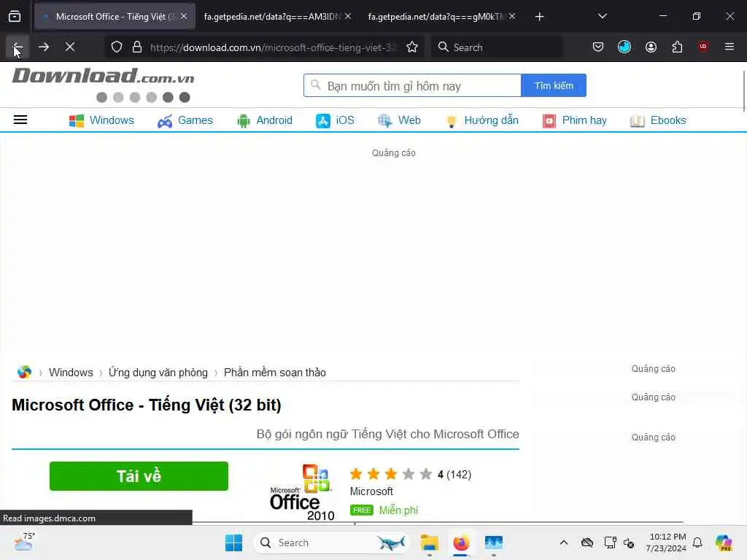Close the fa.getpedia.net gM0kTM tab
Screen dimensions: 747x560
click(x=512, y=17)
